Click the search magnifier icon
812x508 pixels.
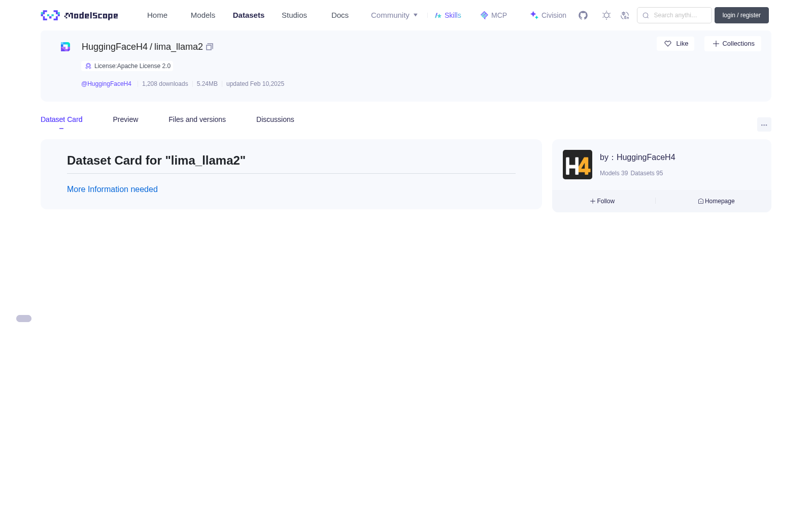(x=646, y=15)
